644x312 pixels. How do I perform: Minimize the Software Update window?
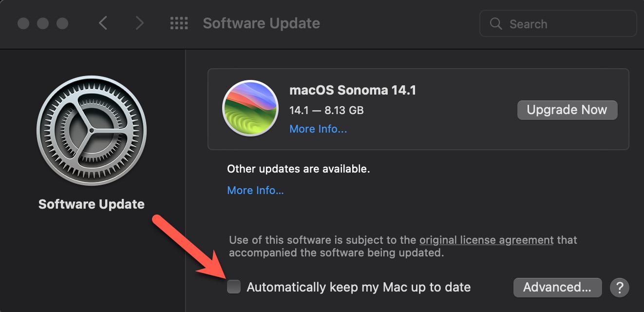click(43, 23)
